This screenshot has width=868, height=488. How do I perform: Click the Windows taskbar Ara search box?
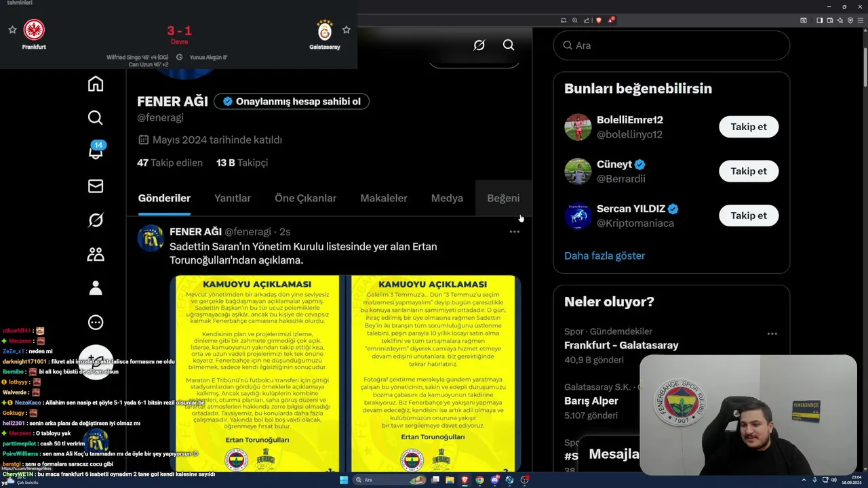(x=389, y=480)
